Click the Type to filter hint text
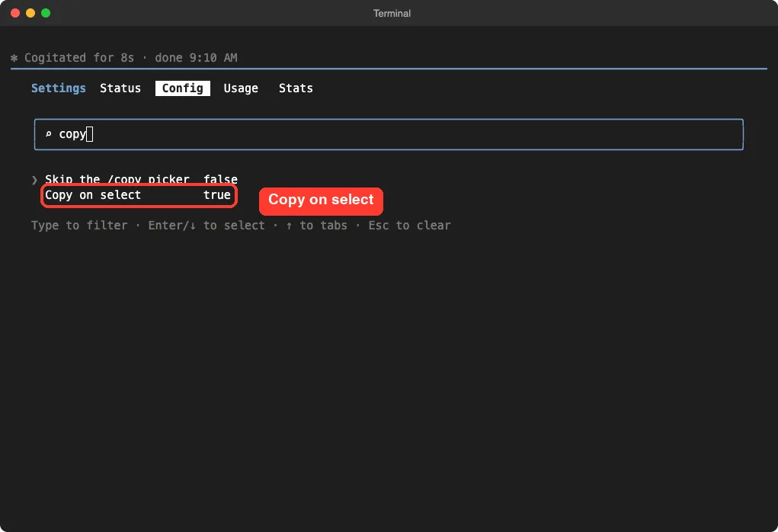778x532 pixels. click(79, 226)
